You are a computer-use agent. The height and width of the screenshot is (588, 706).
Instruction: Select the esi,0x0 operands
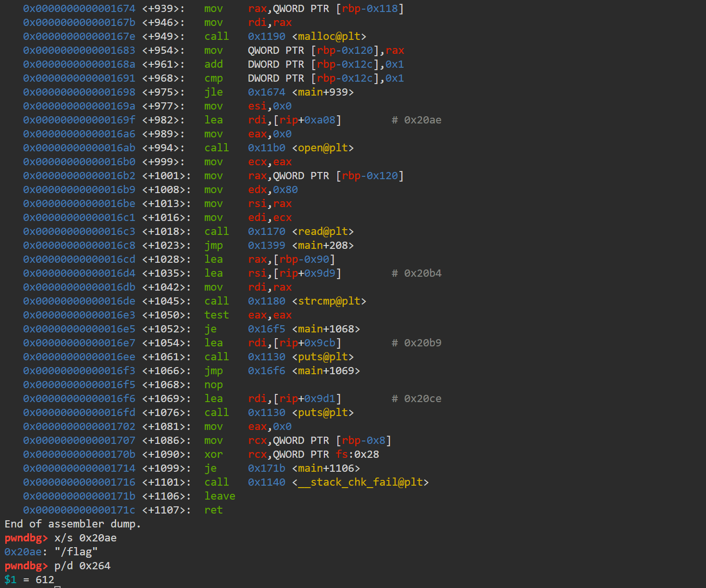[270, 106]
